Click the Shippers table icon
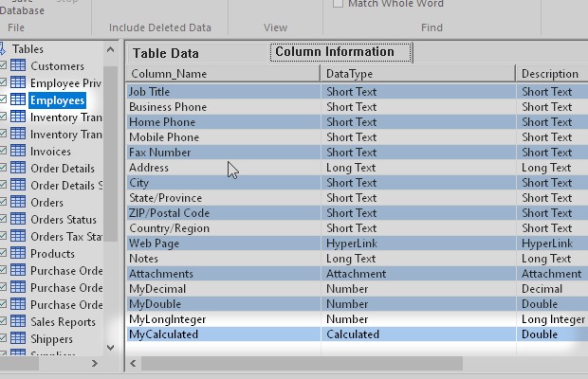 (x=18, y=339)
